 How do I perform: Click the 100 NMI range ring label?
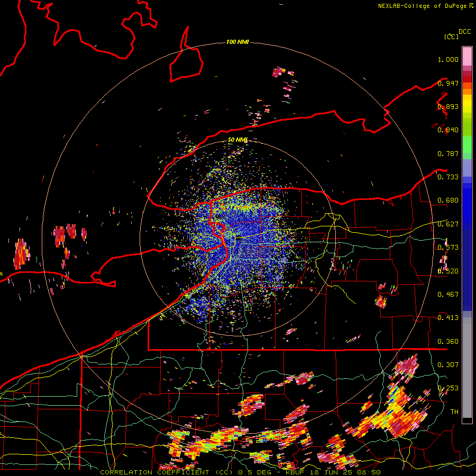pos(237,42)
